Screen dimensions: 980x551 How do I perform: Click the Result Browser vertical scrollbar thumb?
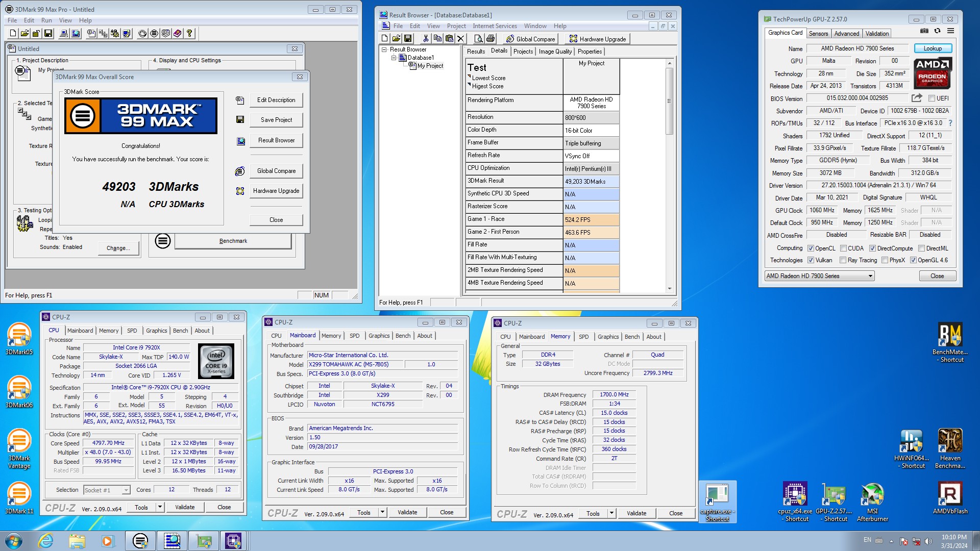pos(669,101)
